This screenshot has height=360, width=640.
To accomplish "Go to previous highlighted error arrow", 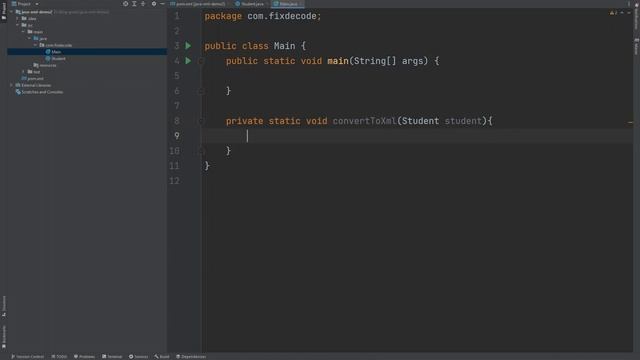I will tap(622, 13).
